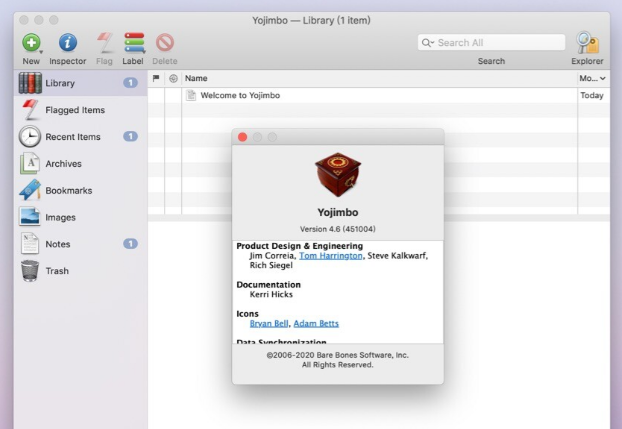Select the Images collection

60,217
